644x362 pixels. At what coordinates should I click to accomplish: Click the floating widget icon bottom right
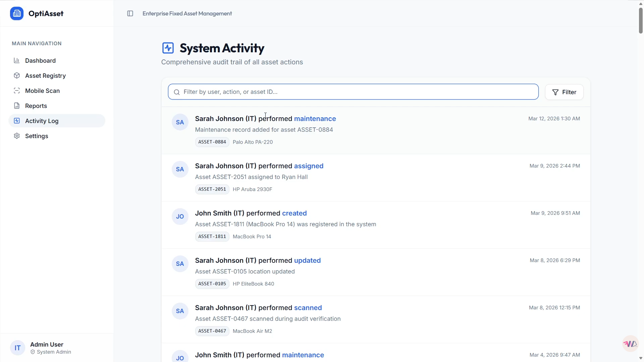coord(630,344)
